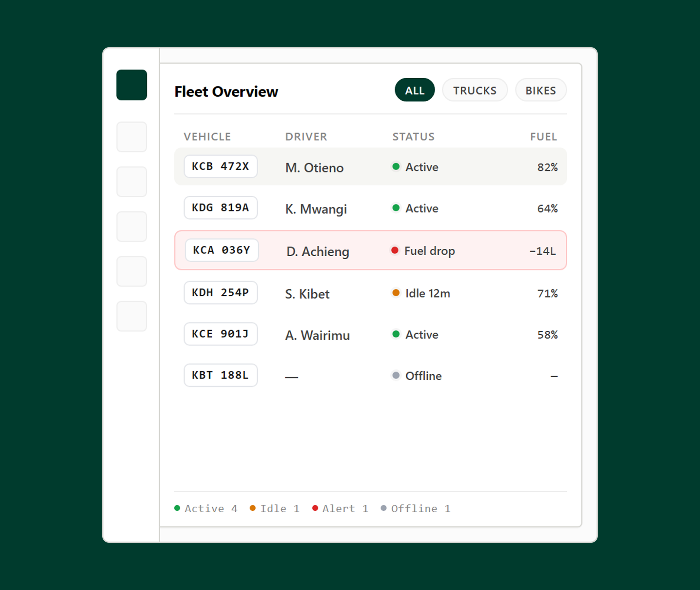Click the Idle 12m status
The height and width of the screenshot is (590, 700).
pos(421,293)
